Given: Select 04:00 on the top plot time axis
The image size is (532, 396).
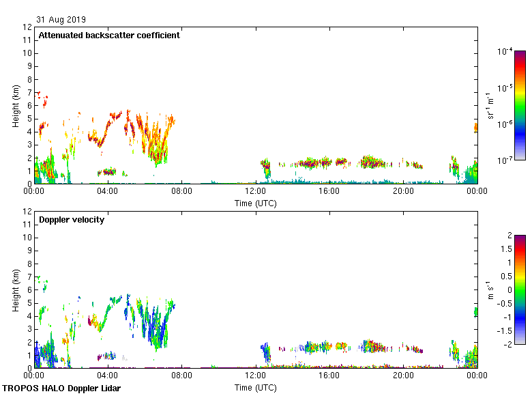Looking at the screenshot, I should click(x=108, y=192).
